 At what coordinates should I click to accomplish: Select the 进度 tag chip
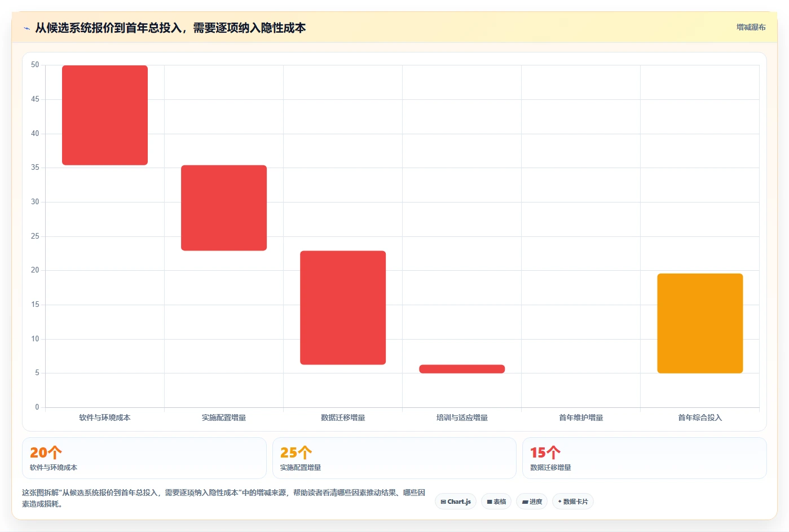click(532, 502)
